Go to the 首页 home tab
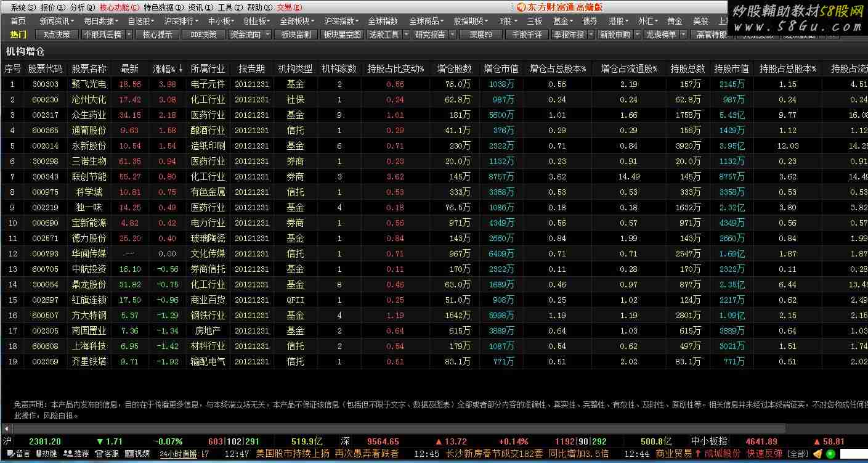 point(18,21)
